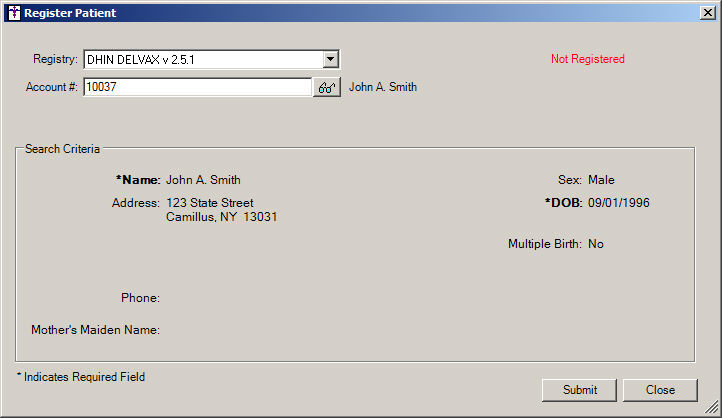Click the Mother's Maiden Name label
Screen dimensions: 722x418
tap(95, 330)
